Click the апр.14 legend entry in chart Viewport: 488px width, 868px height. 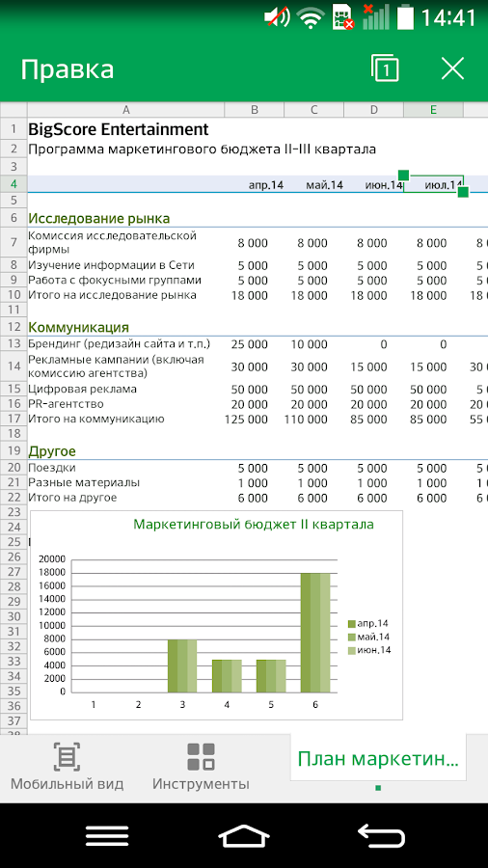coord(368,623)
